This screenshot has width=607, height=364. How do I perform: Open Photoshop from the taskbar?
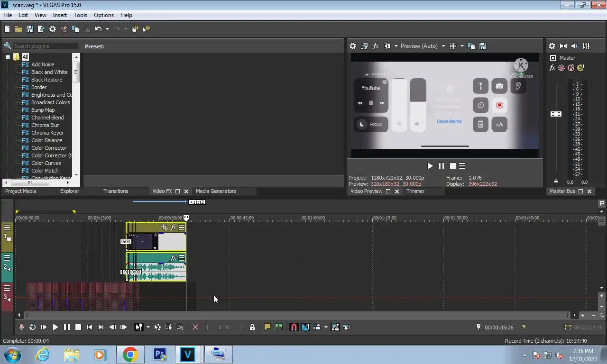(160, 355)
